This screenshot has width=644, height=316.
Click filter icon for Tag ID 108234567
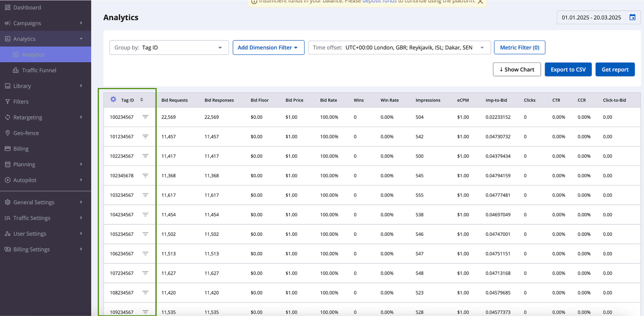pyautogui.click(x=145, y=293)
